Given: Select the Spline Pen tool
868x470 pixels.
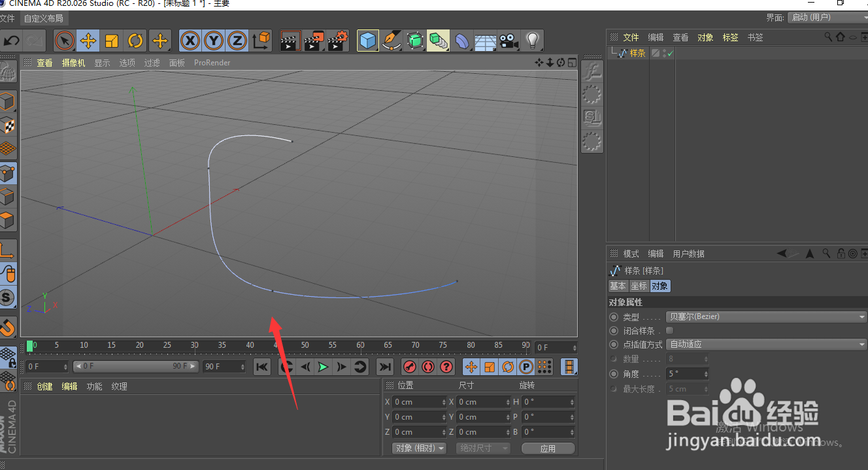Looking at the screenshot, I should [392, 41].
